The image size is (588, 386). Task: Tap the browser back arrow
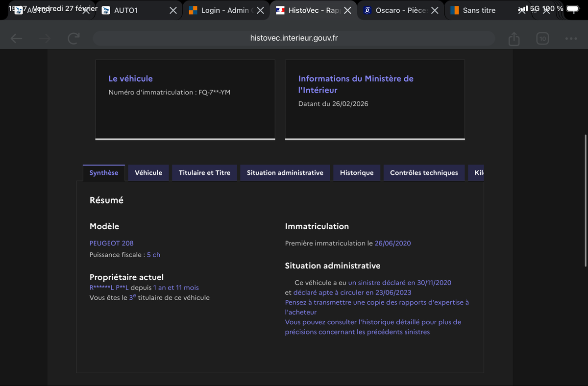coord(16,39)
